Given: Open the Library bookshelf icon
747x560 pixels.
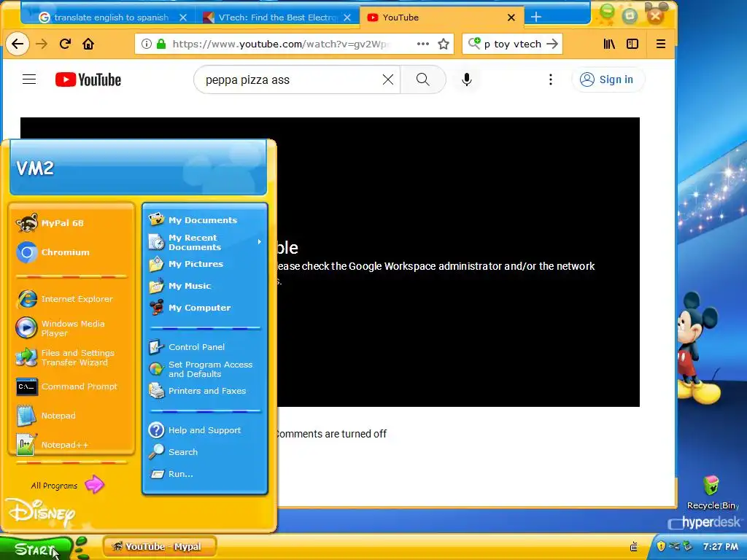Looking at the screenshot, I should pos(609,44).
